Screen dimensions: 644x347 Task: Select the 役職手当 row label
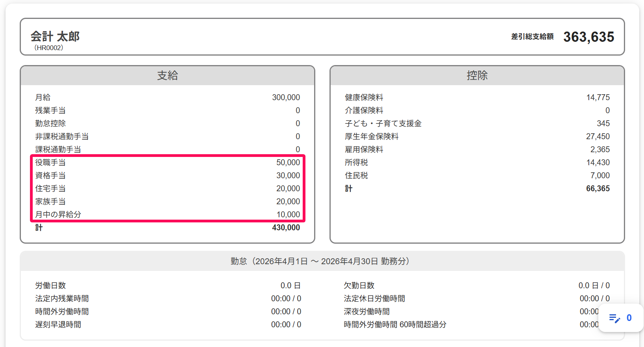click(50, 162)
